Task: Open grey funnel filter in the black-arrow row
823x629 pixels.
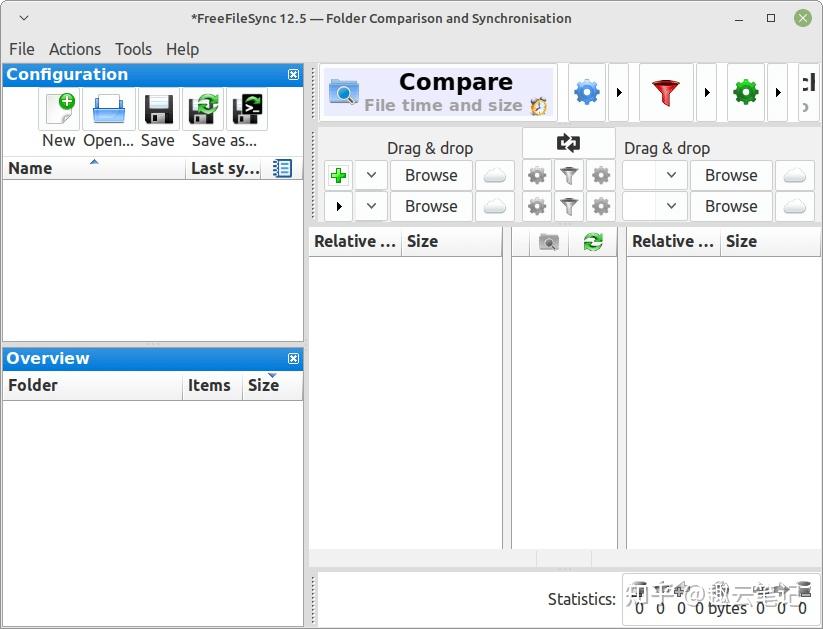Action: coord(569,206)
